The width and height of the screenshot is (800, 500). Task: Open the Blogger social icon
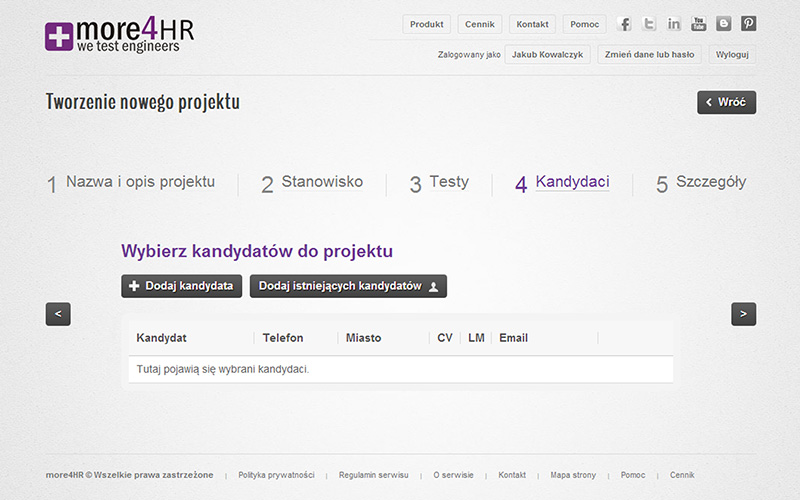tap(723, 24)
